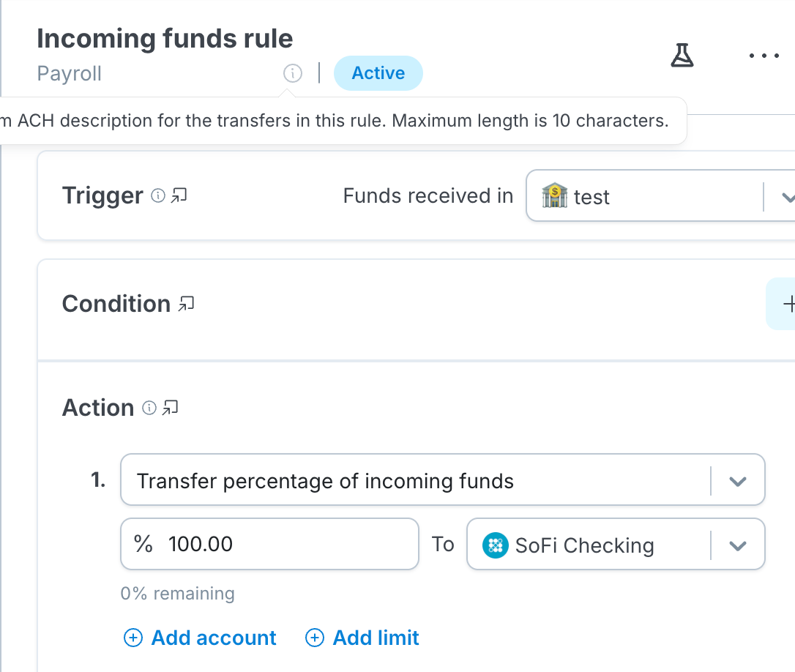Open the three-dot more options menu
795x672 pixels.
(x=764, y=56)
